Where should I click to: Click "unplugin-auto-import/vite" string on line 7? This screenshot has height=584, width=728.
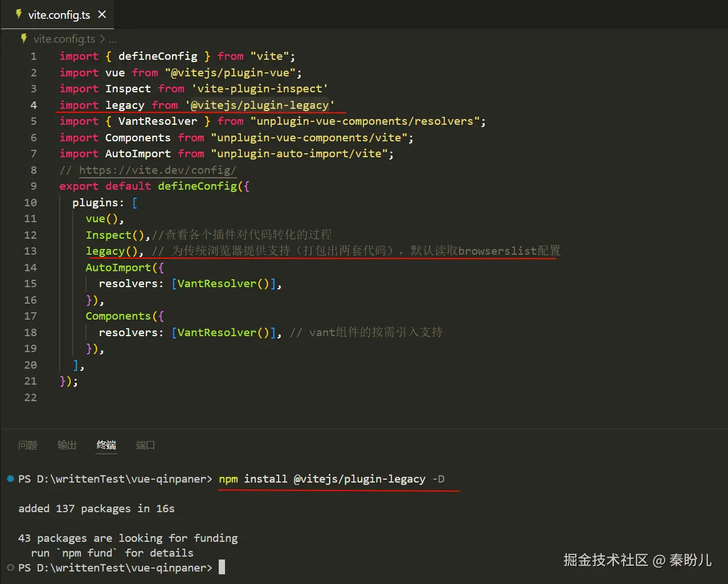tap(299, 154)
